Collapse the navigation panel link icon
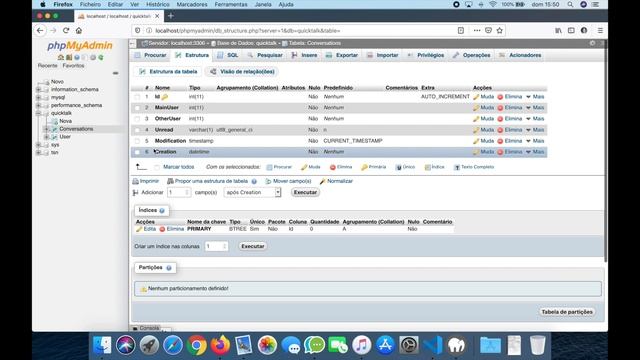The width and height of the screenshot is (640, 360). pos(116,73)
